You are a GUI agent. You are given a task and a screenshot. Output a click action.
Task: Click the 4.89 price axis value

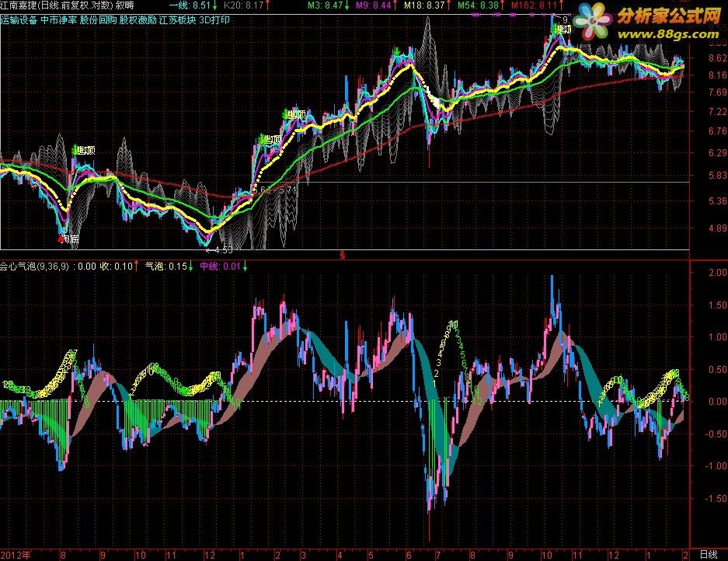pos(718,228)
